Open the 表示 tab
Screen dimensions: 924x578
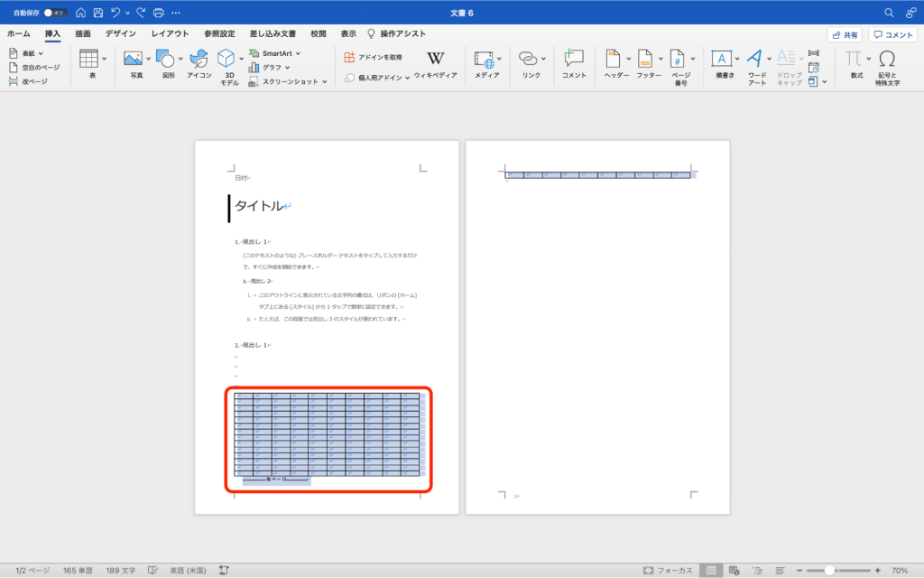pyautogui.click(x=348, y=33)
